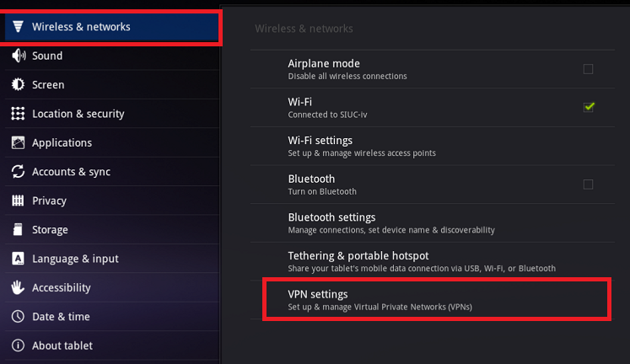The height and width of the screenshot is (364, 630).
Task: Open About tablet section
Action: 62,345
